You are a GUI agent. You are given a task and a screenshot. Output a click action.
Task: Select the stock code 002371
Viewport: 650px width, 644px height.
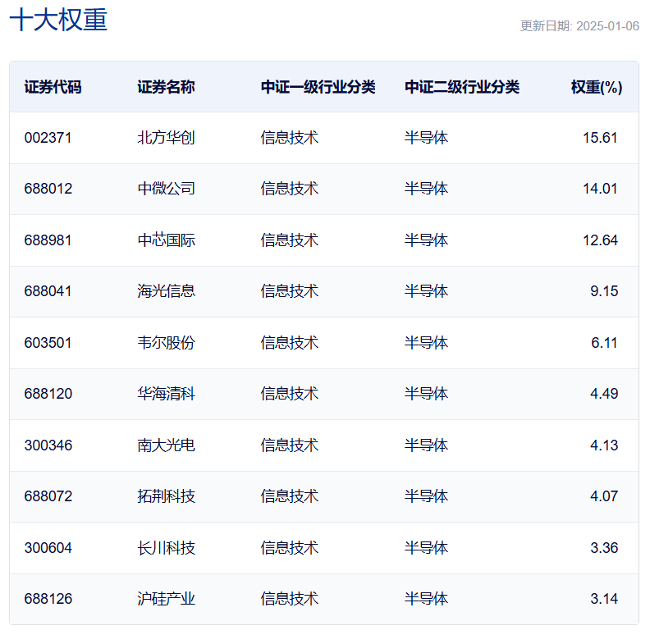(x=48, y=138)
